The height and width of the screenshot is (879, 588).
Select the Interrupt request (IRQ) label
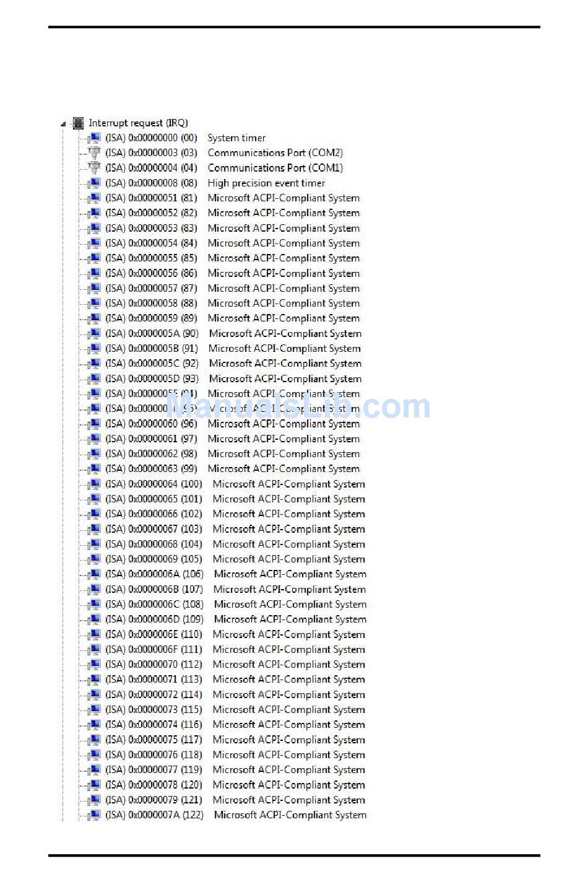[138, 123]
